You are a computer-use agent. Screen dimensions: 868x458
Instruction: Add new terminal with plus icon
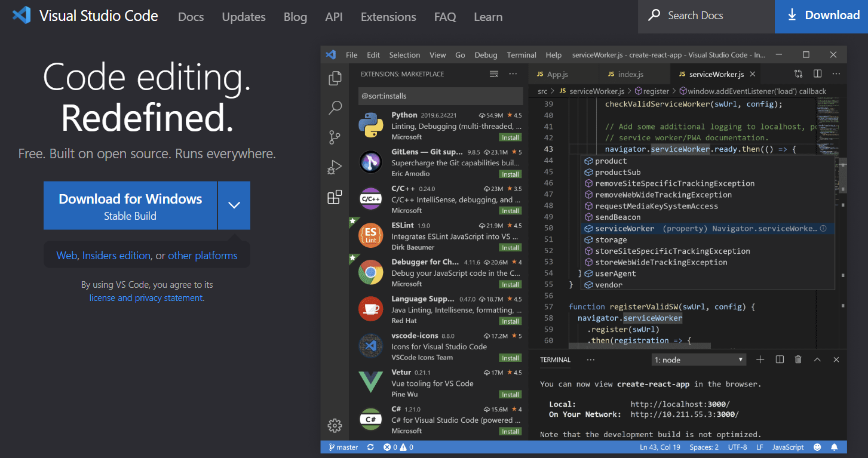760,359
